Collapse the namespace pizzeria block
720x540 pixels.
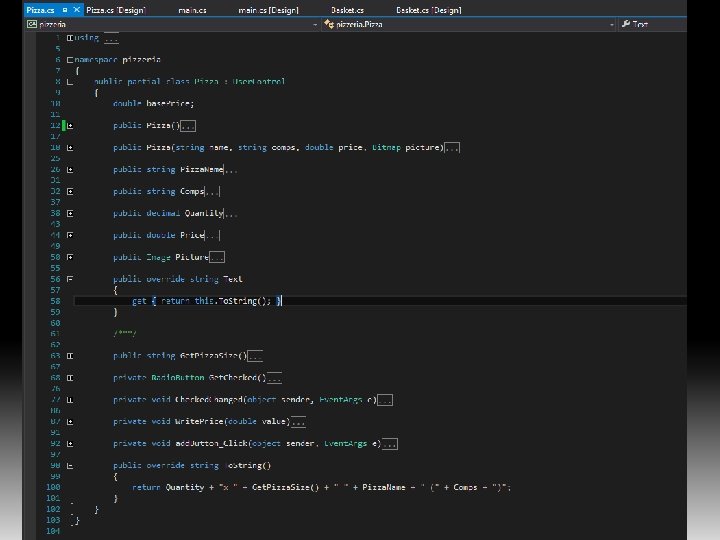pyautogui.click(x=70, y=60)
